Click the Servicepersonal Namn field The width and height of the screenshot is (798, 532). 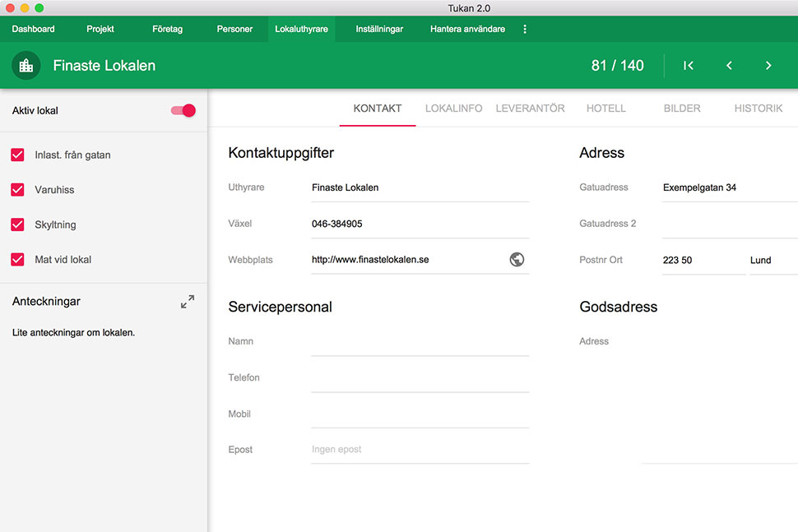tap(420, 342)
